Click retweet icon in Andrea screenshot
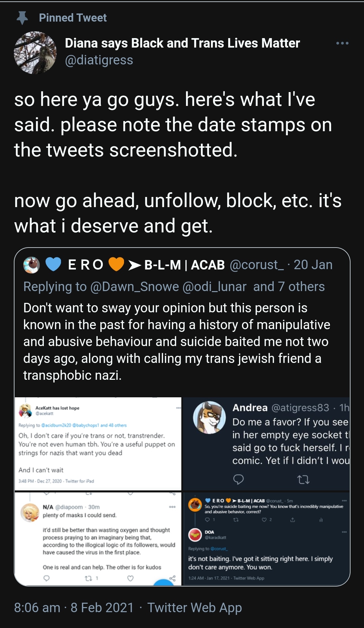Viewport: 364px width, 628px height. (303, 479)
